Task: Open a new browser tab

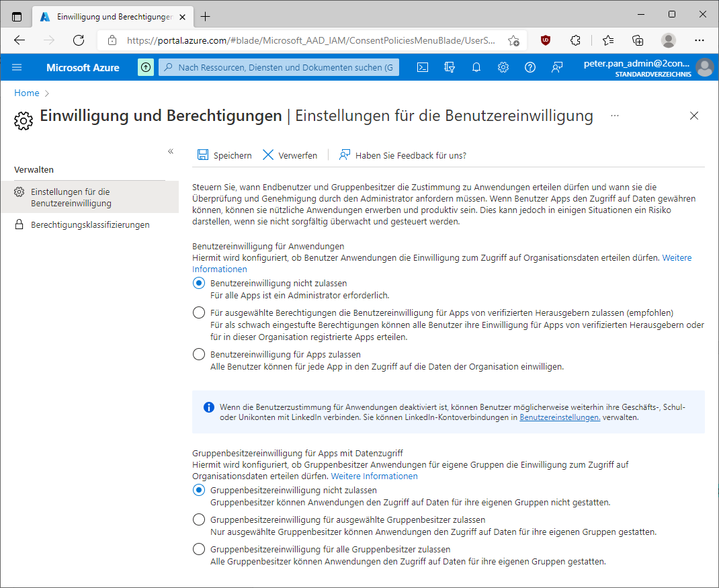Action: [x=205, y=17]
